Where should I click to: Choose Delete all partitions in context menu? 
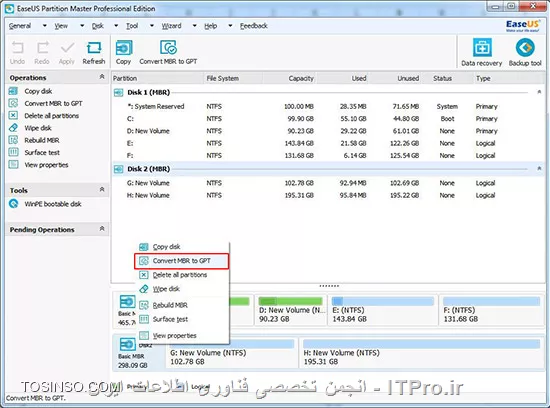pyautogui.click(x=182, y=275)
